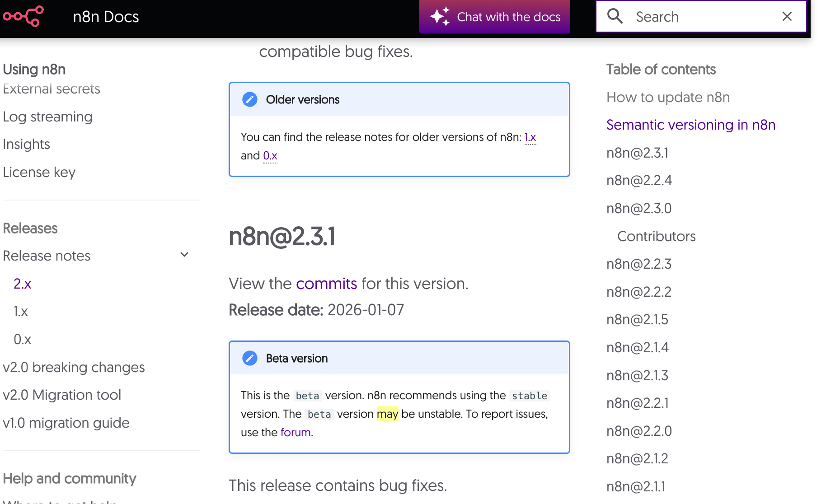
Task: Visit the forum link in Beta note
Action: click(296, 433)
